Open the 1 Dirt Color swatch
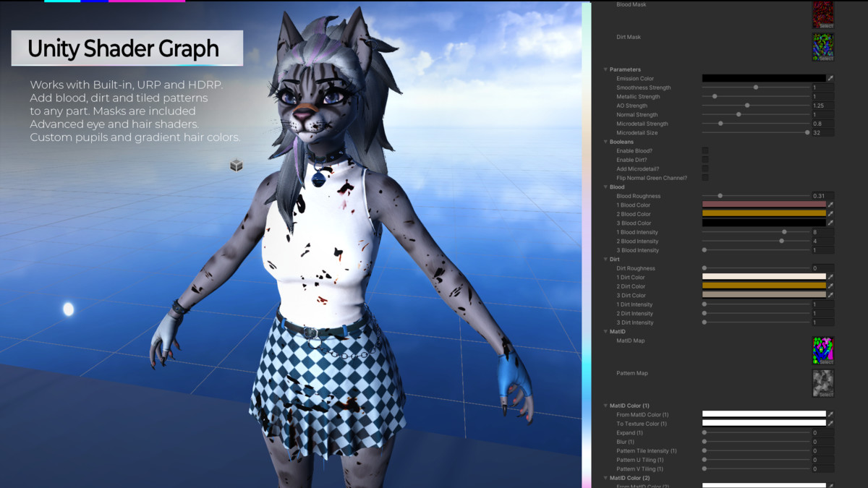The width and height of the screenshot is (868, 488). coord(764,278)
